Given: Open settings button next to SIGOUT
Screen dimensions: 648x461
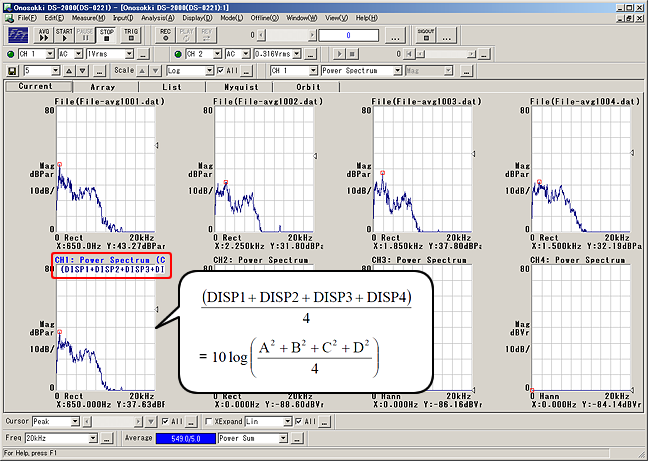Looking at the screenshot, I should tap(446, 35).
